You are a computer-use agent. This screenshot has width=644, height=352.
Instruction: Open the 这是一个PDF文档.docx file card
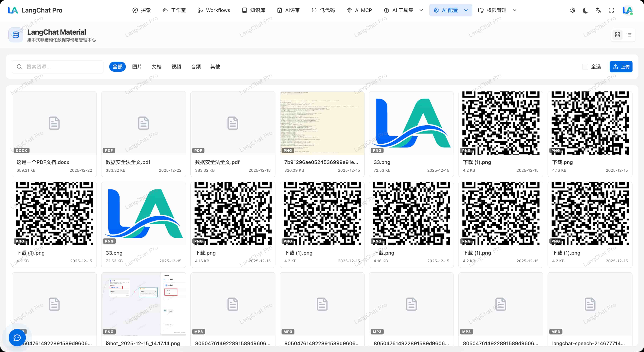[x=54, y=134]
